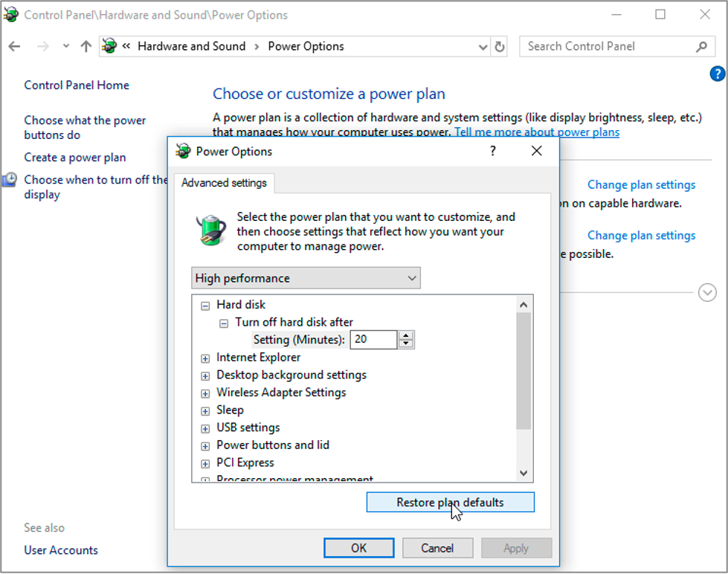
Task: Decrease hard disk minutes with down spinner
Action: coord(406,344)
